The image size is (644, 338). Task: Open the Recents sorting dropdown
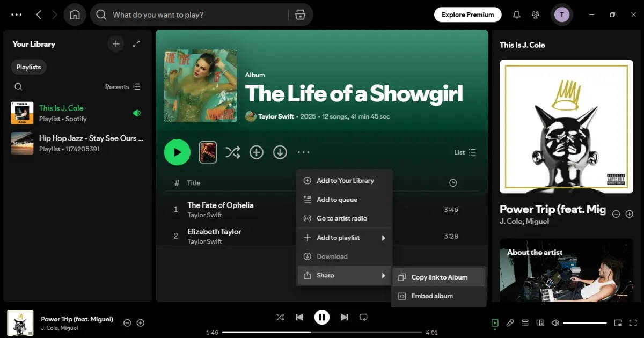point(122,86)
